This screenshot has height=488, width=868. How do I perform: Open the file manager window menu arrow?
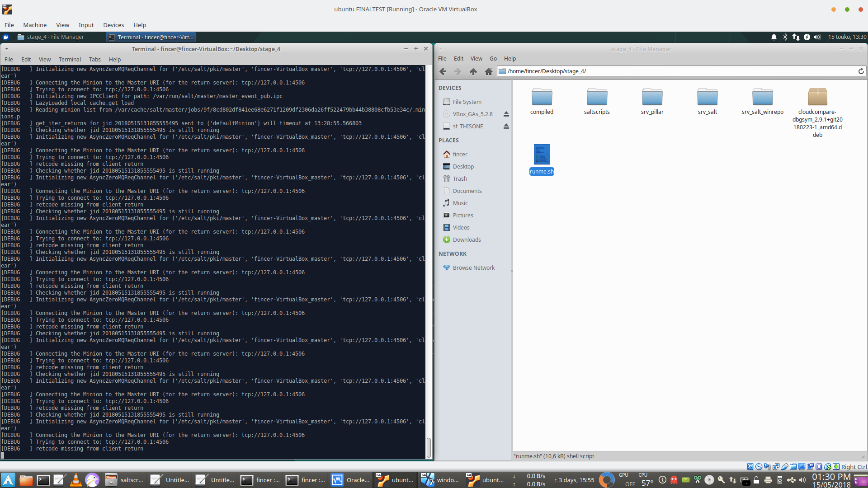440,49
